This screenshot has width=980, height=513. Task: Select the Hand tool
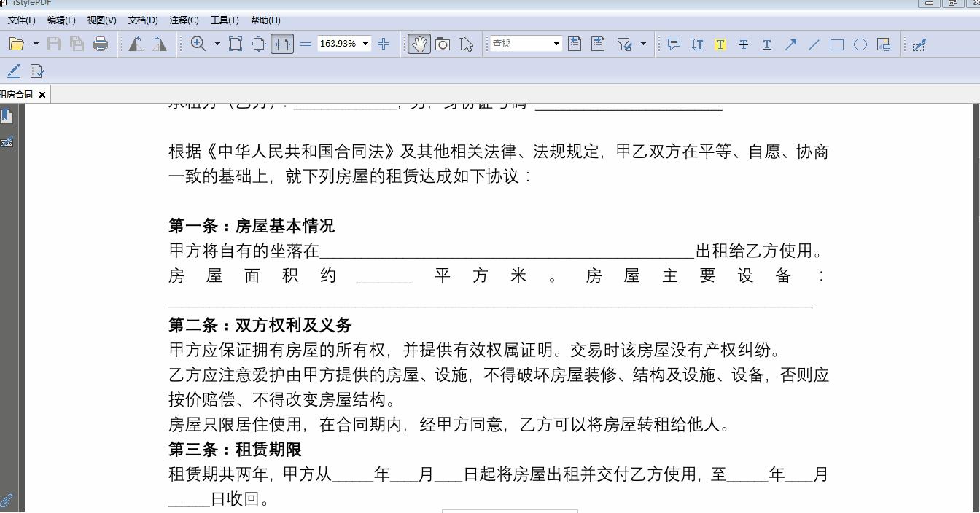click(419, 44)
